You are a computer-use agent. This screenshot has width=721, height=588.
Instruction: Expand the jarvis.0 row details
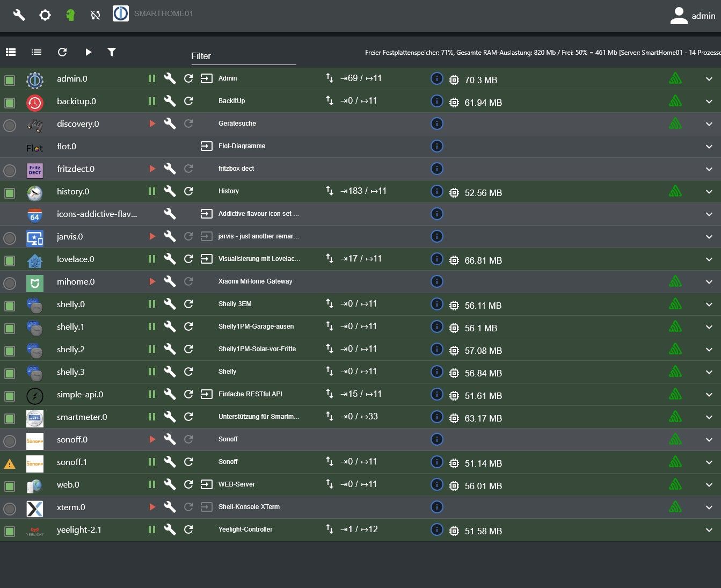click(709, 237)
